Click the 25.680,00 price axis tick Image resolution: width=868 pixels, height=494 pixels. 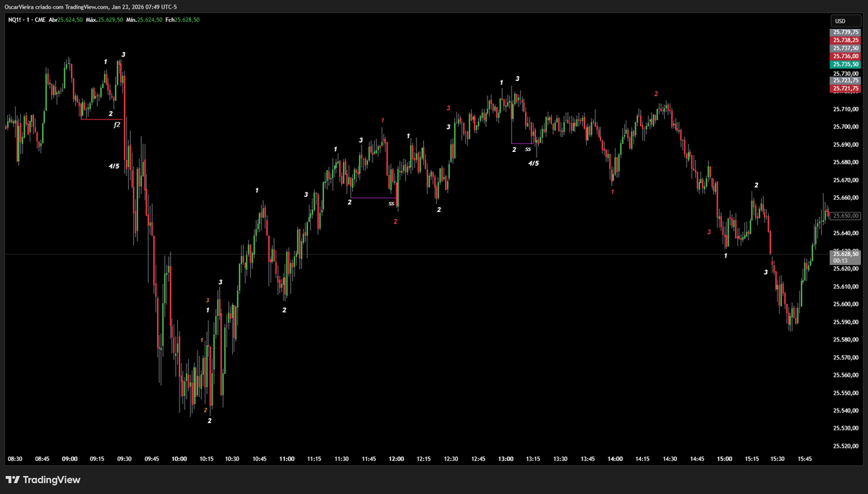coord(846,162)
